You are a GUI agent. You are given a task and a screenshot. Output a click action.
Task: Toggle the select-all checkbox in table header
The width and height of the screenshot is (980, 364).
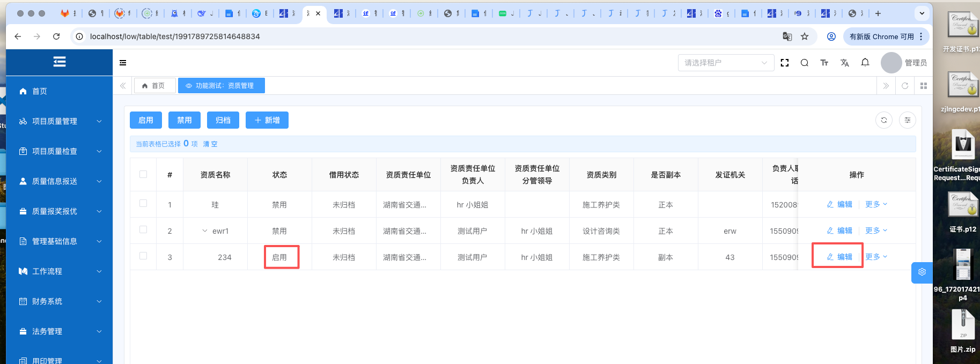click(x=143, y=174)
